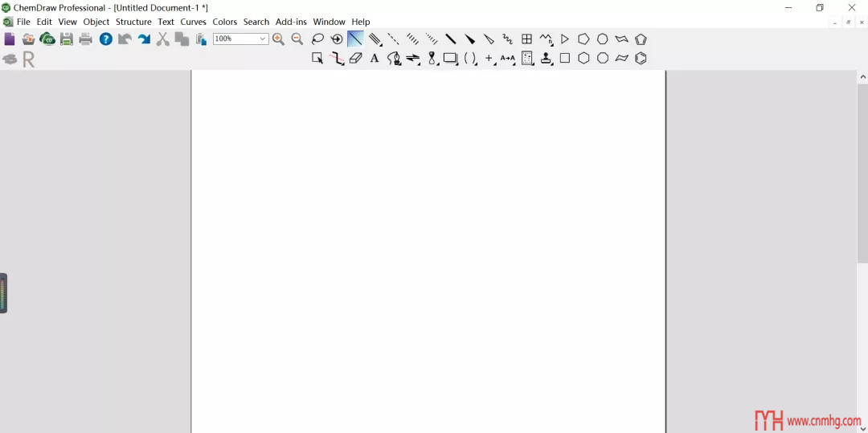868x433 pixels.
Task: Open the Structure menu
Action: pos(133,22)
